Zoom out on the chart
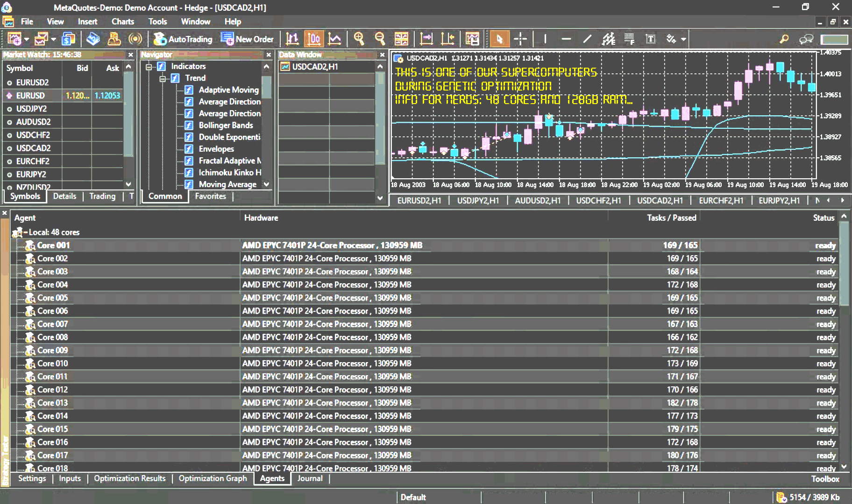The image size is (852, 504). [380, 39]
